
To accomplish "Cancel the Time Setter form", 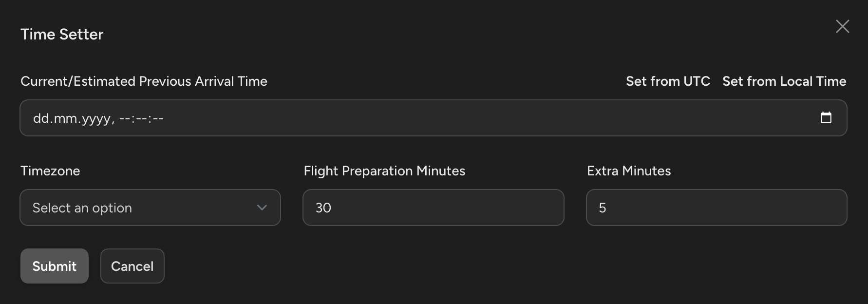I will click(132, 266).
